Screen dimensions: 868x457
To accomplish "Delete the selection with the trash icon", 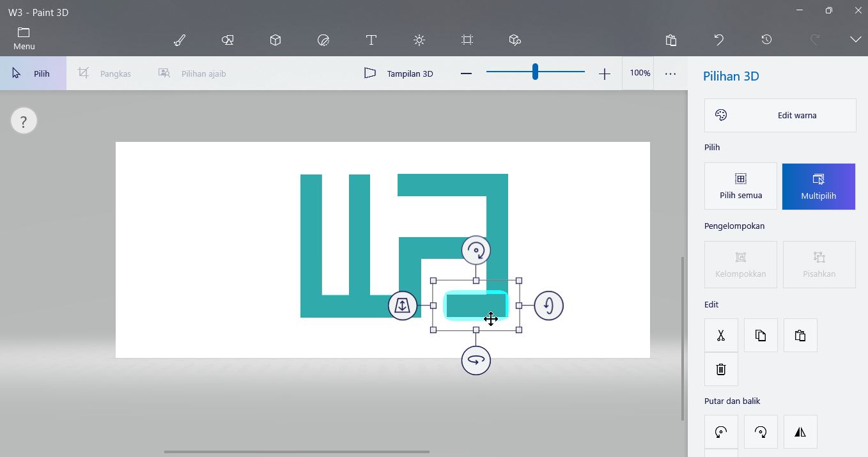I will (721, 369).
